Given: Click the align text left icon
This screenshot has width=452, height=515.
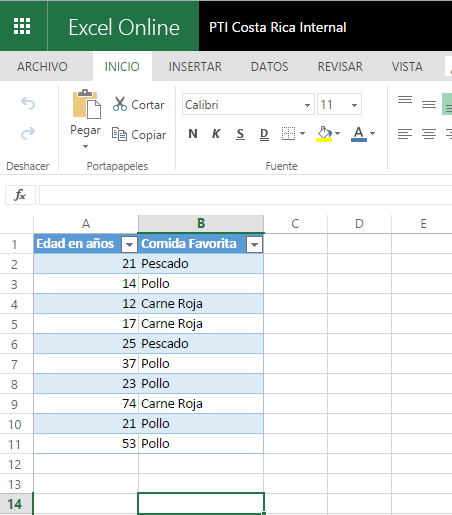Looking at the screenshot, I should click(405, 134).
